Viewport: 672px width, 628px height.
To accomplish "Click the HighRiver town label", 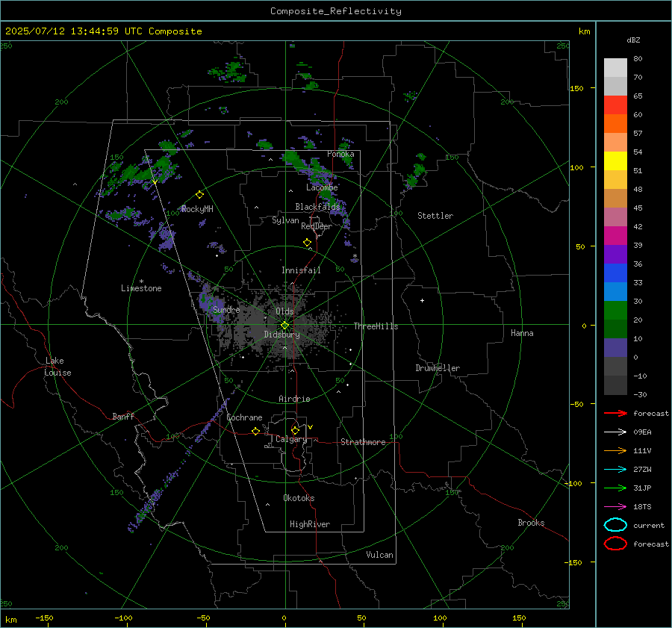I will (x=310, y=524).
